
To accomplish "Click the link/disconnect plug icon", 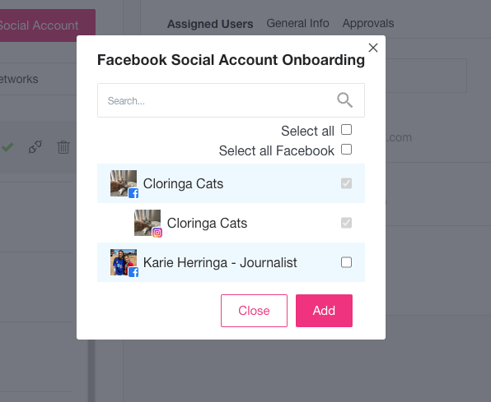I will click(35, 147).
